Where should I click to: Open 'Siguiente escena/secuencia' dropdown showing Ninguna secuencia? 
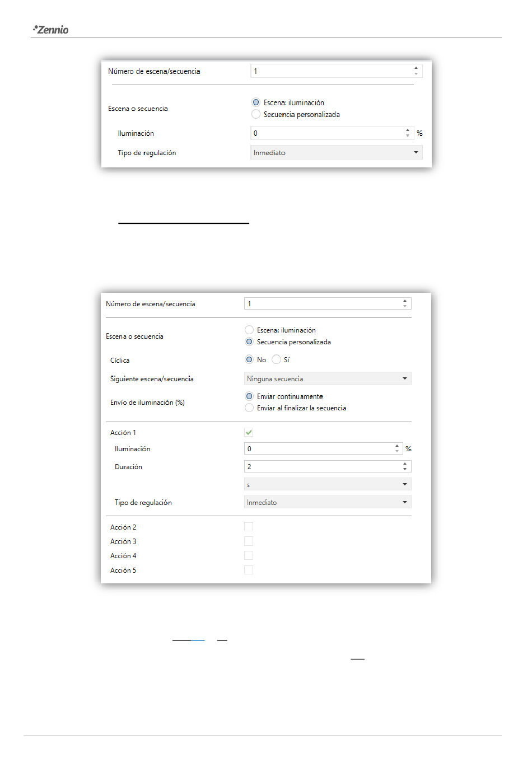[x=328, y=378]
